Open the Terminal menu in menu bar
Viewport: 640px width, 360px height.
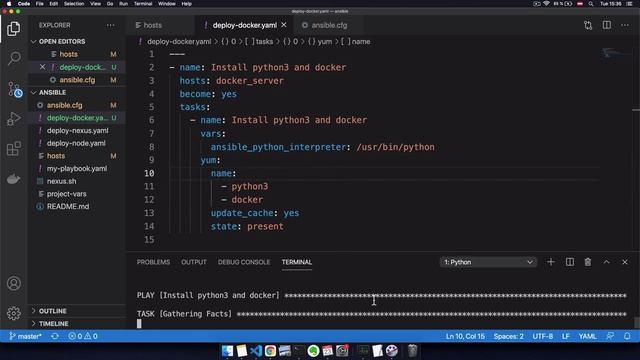(143, 4)
